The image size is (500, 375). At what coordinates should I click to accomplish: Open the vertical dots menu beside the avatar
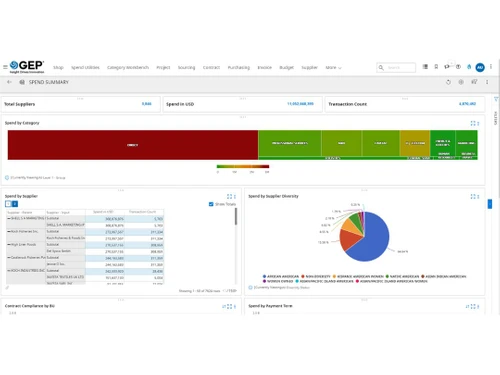point(491,67)
